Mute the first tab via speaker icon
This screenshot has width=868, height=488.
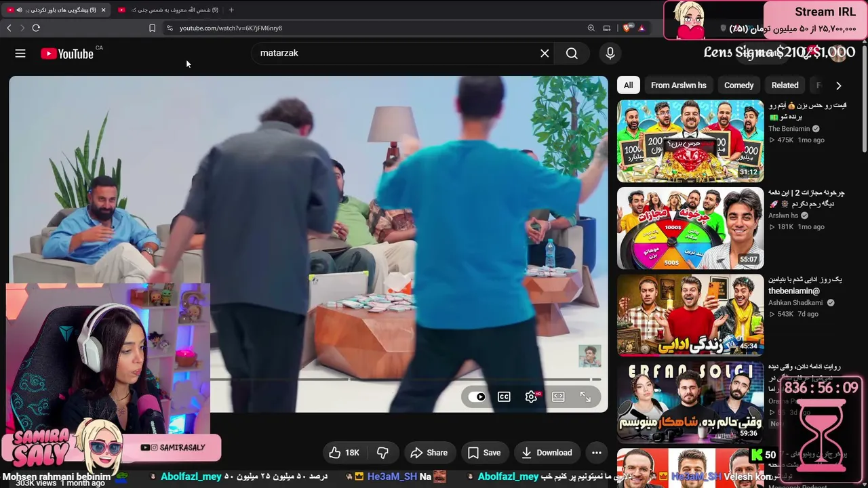pos(19,10)
